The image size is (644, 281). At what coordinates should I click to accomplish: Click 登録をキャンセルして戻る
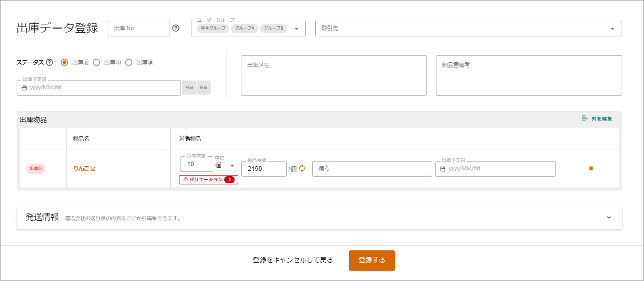[x=293, y=260]
